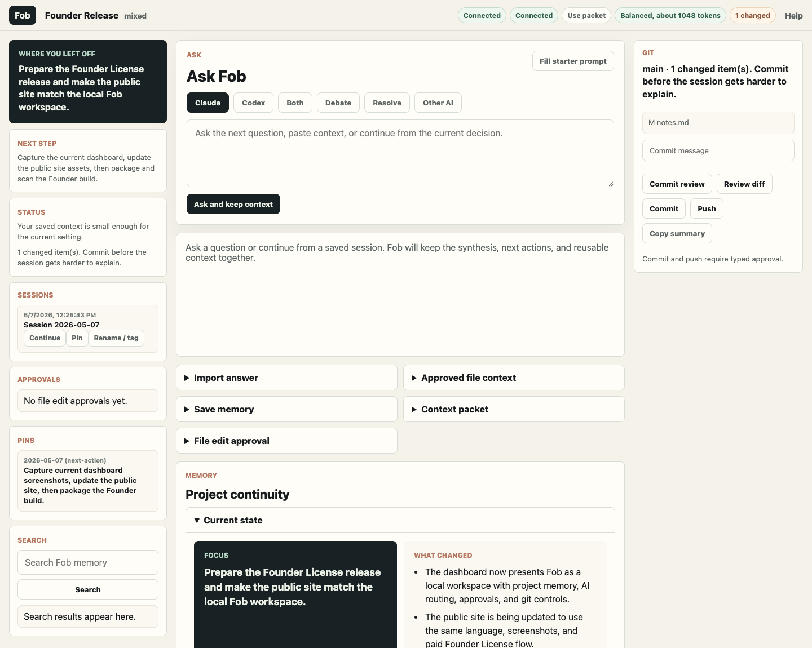812x648 pixels.
Task: Click the Where You Left Off card
Action: point(88,82)
